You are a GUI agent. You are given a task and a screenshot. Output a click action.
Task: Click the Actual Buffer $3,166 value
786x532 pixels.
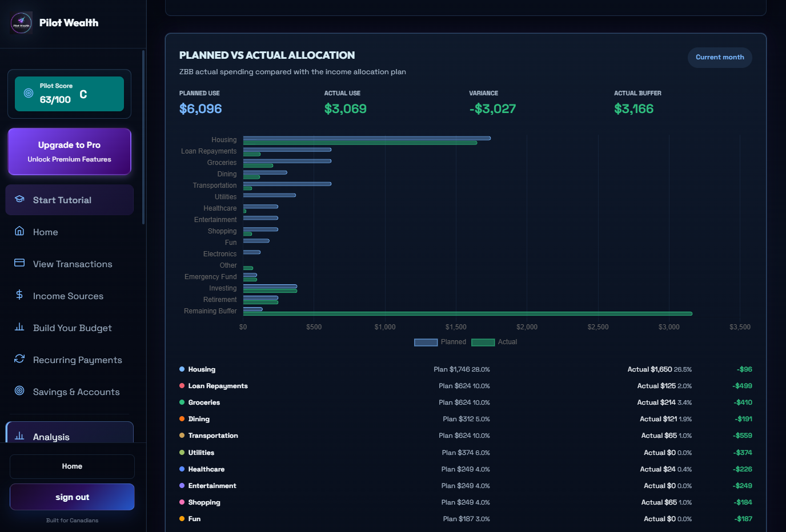pos(633,108)
